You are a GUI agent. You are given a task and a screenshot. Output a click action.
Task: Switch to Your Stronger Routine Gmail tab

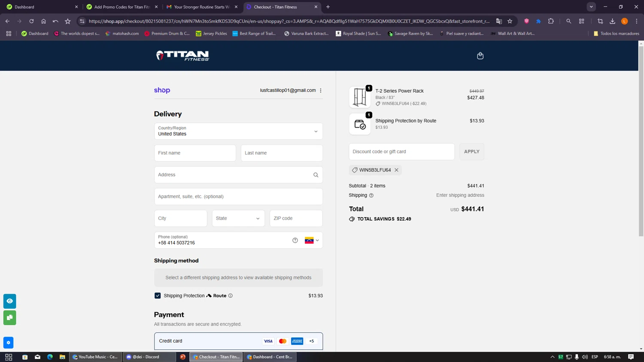202,7
